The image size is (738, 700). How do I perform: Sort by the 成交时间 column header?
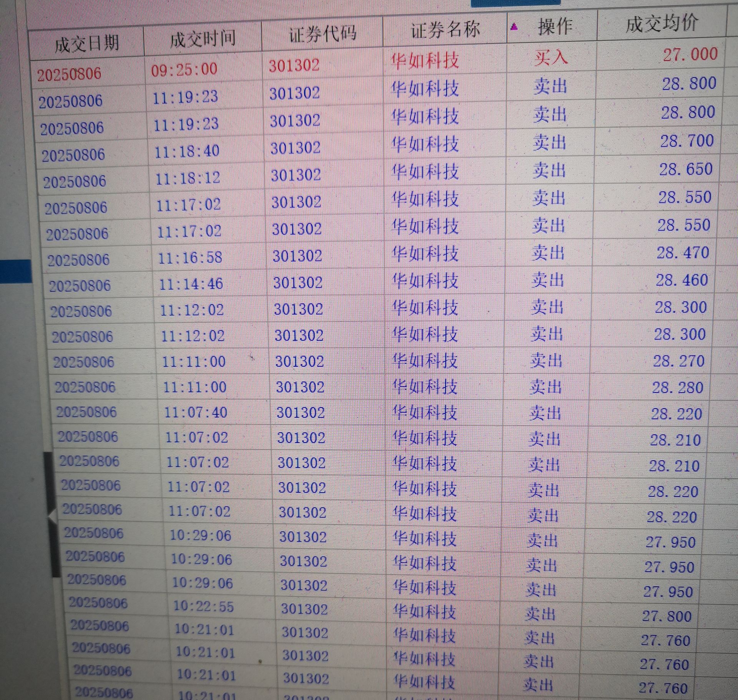[x=203, y=39]
